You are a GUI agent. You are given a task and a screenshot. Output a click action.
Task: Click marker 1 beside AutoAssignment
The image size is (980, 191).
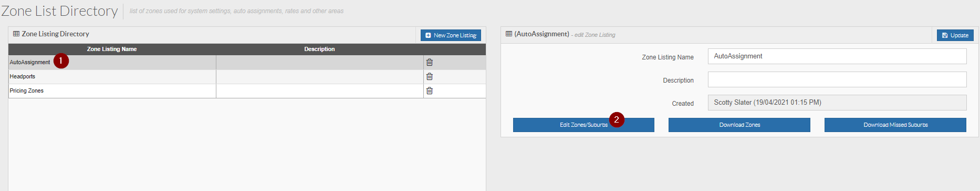[61, 61]
